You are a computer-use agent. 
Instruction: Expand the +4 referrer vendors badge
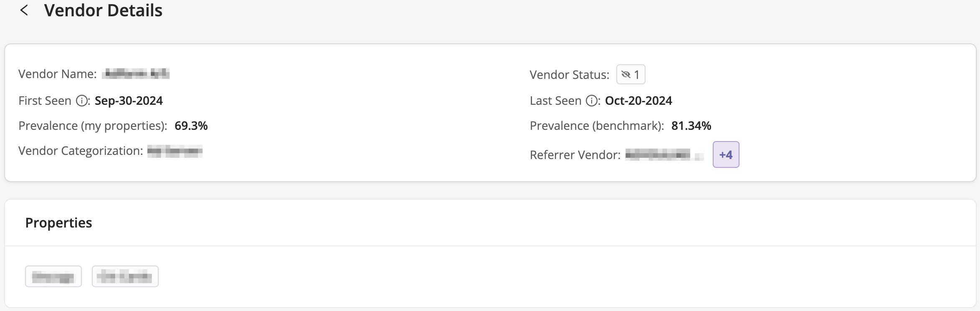(726, 155)
